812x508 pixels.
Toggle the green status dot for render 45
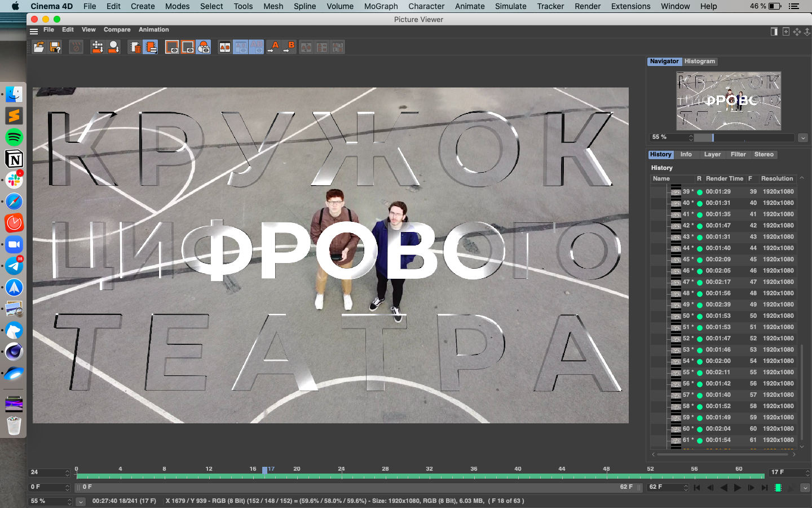[x=700, y=260]
